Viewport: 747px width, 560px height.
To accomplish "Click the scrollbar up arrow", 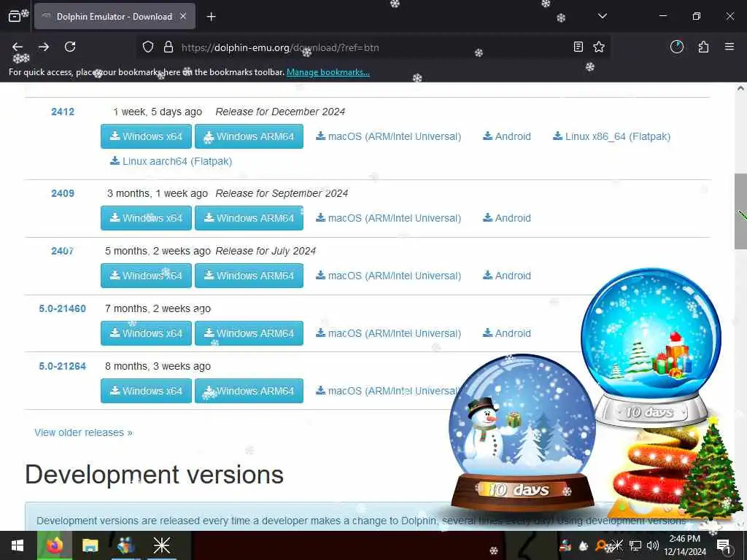I will [x=740, y=88].
